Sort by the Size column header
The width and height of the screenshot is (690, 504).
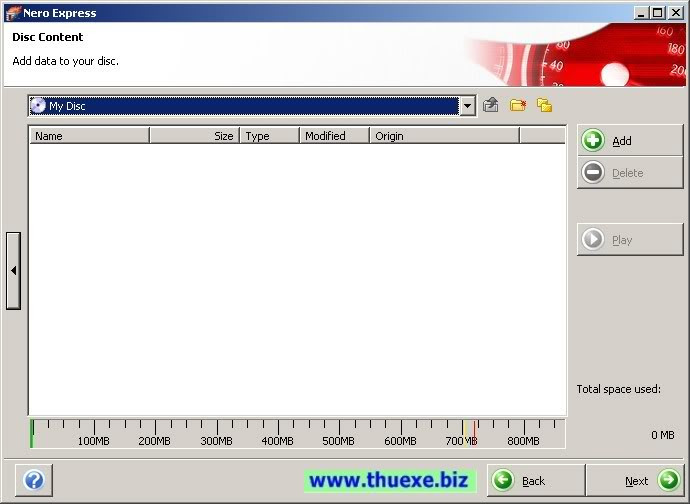[x=195, y=136]
